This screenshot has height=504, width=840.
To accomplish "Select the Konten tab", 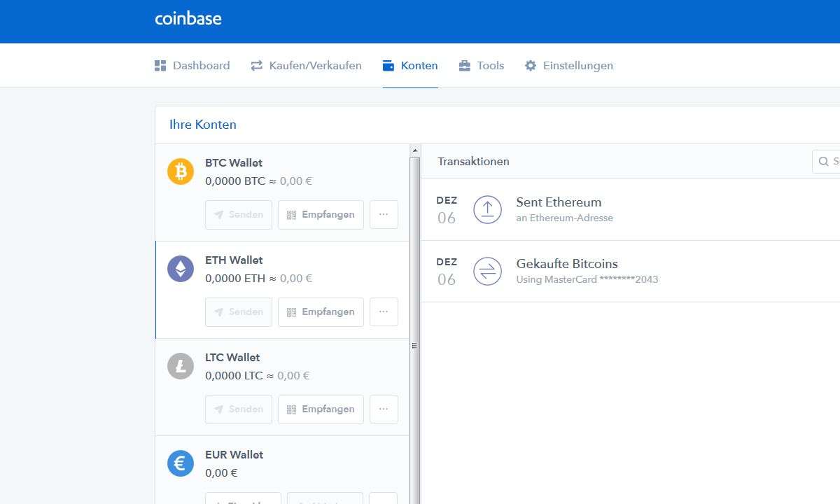I will tap(410, 66).
